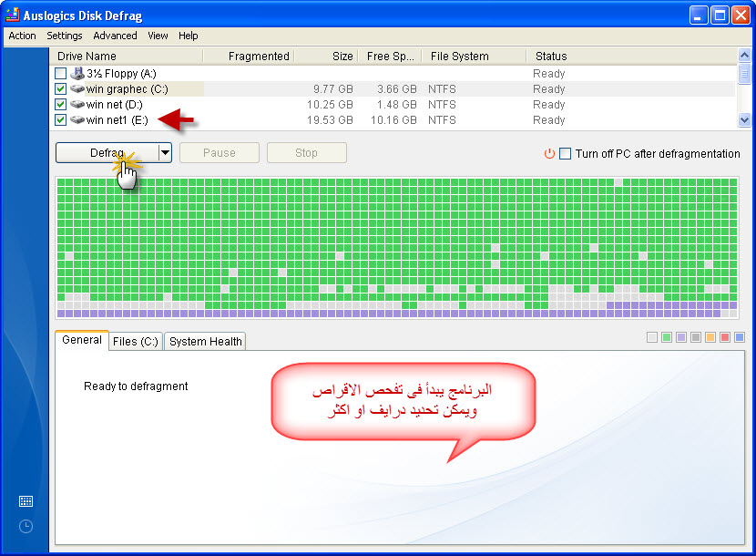Image resolution: width=756 pixels, height=556 pixels.
Task: Click the hard disk icon of win net1 (E:)
Action: [77, 119]
